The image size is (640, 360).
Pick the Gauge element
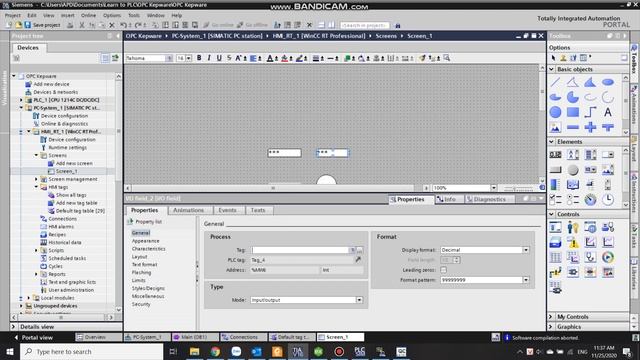[x=590, y=200]
